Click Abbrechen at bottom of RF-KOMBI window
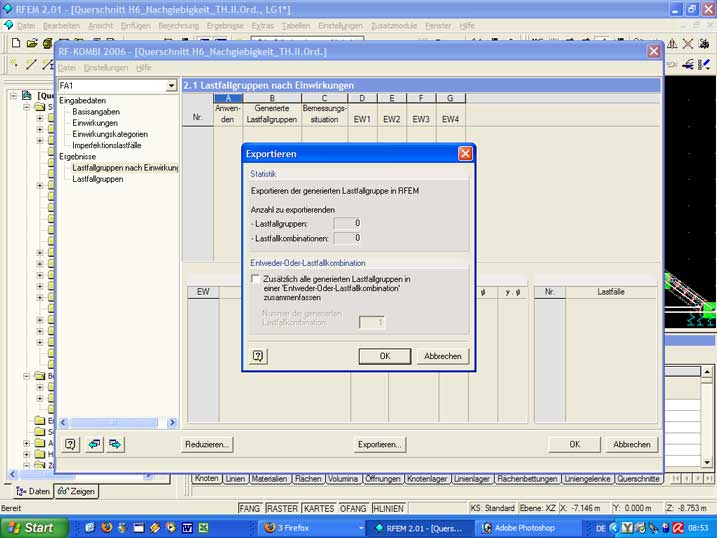Screen dimensions: 717x538 (631, 444)
